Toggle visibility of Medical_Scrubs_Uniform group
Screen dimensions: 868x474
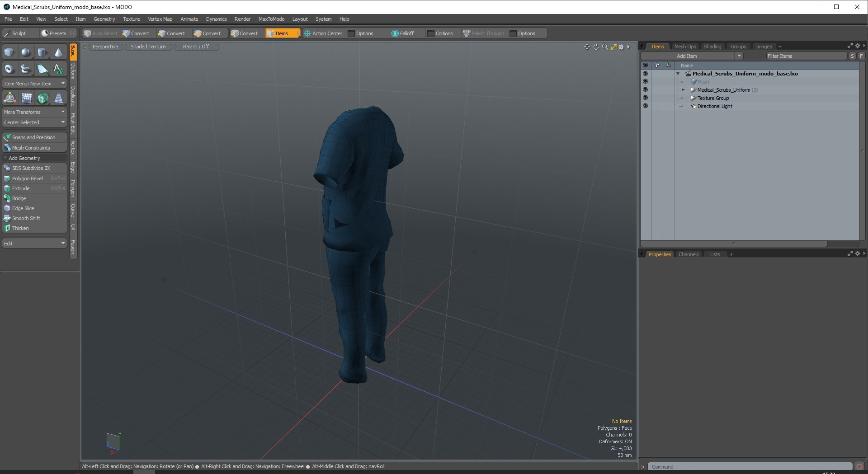(x=645, y=90)
